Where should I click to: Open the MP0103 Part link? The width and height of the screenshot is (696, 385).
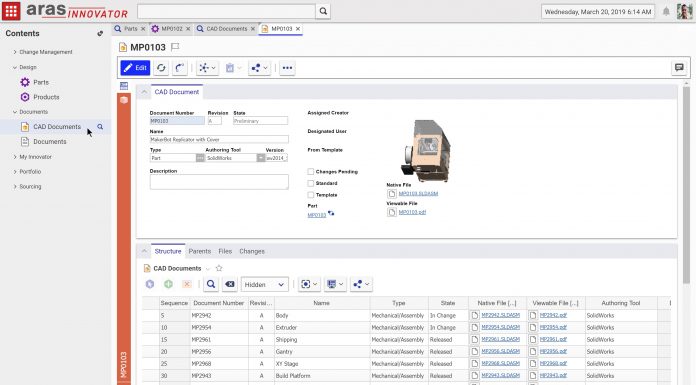tap(316, 215)
